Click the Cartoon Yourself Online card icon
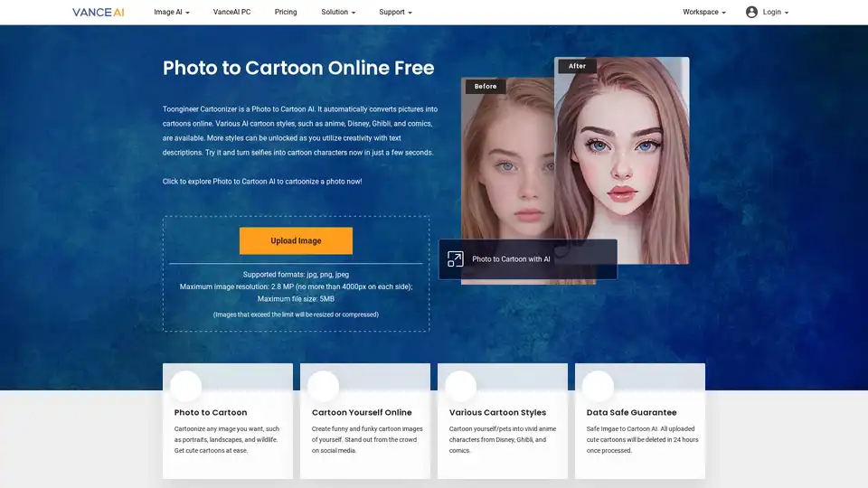868x488 pixels. pyautogui.click(x=323, y=387)
